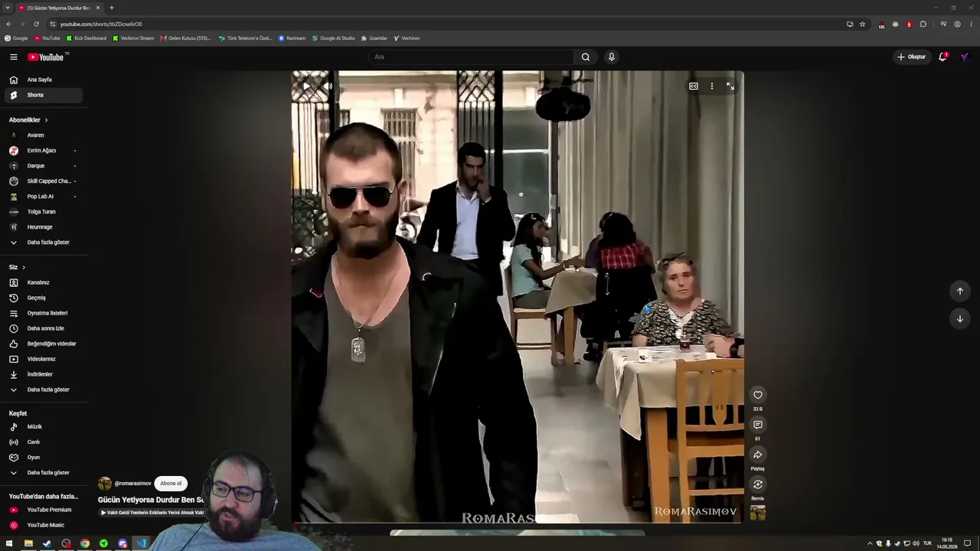Select Shorts in the sidebar
Screen dimensions: 980x551
(x=43, y=95)
